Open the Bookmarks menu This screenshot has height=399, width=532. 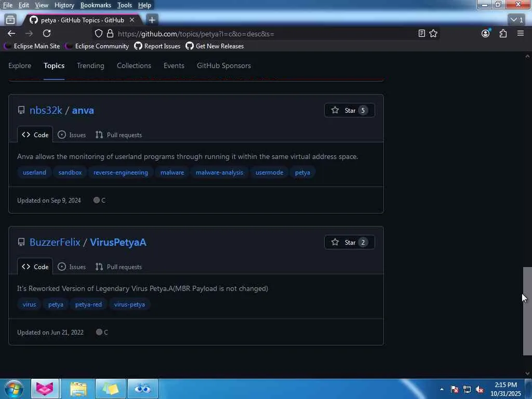96,5
